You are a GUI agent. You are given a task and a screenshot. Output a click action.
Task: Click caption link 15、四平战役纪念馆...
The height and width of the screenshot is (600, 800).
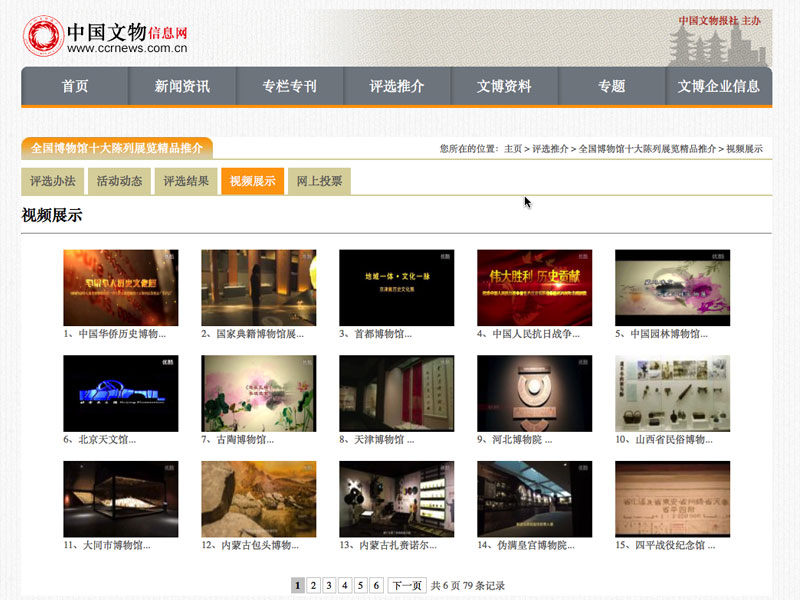point(665,545)
